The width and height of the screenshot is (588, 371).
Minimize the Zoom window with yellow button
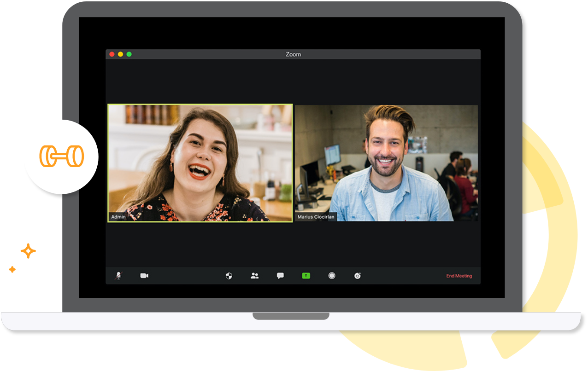point(120,54)
